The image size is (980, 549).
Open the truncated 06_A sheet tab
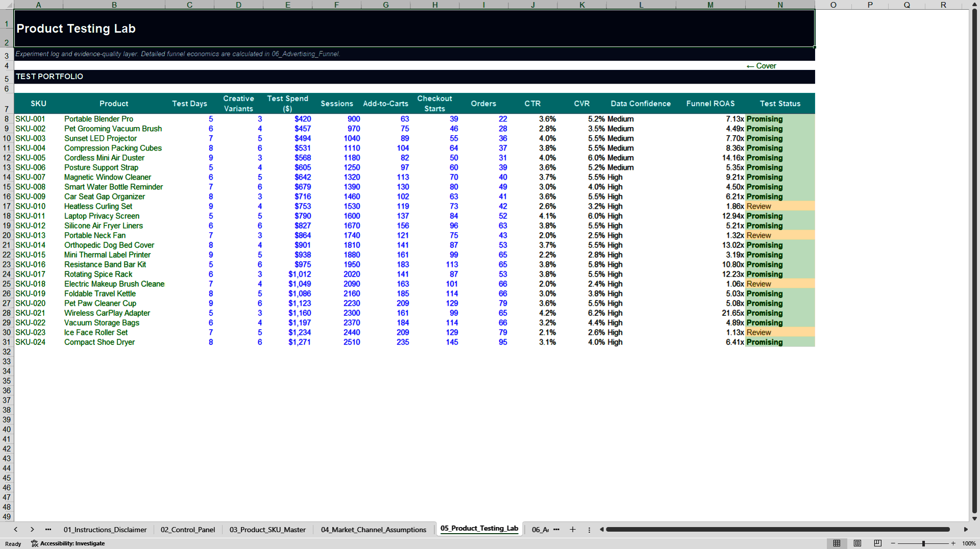click(540, 530)
